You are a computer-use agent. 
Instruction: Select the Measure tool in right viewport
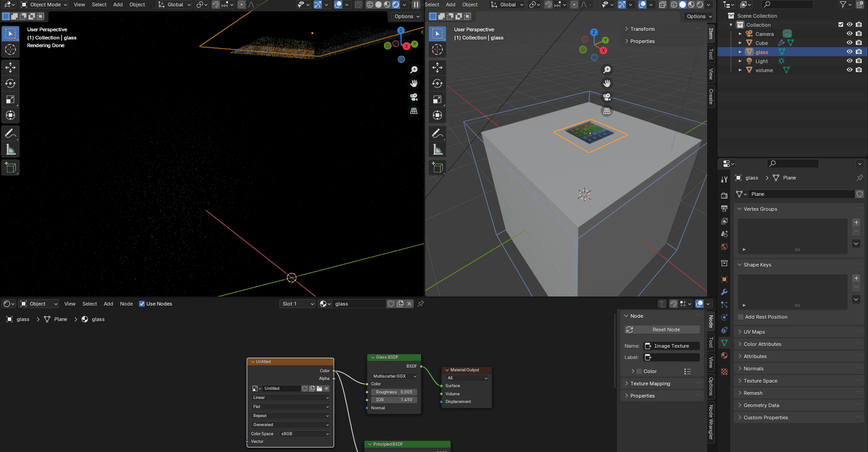click(437, 149)
